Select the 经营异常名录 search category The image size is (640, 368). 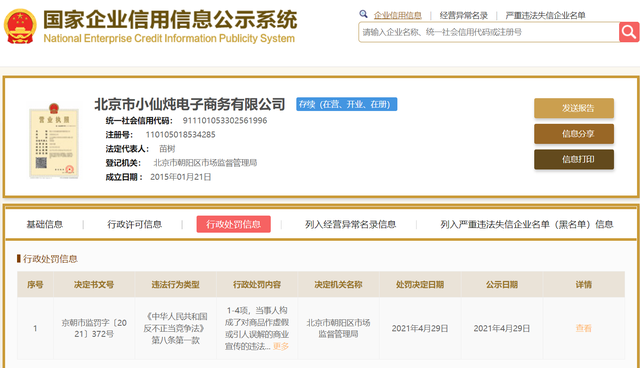[464, 16]
